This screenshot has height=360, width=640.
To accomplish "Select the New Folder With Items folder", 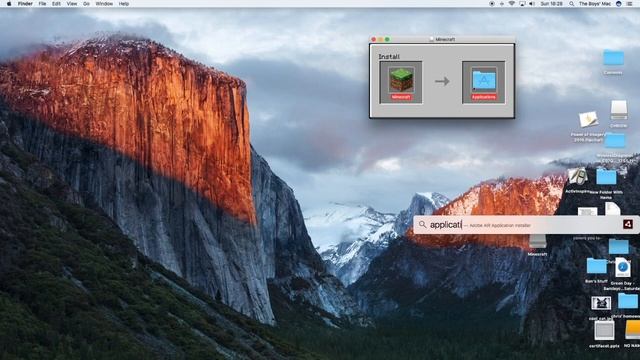I will click(x=606, y=177).
